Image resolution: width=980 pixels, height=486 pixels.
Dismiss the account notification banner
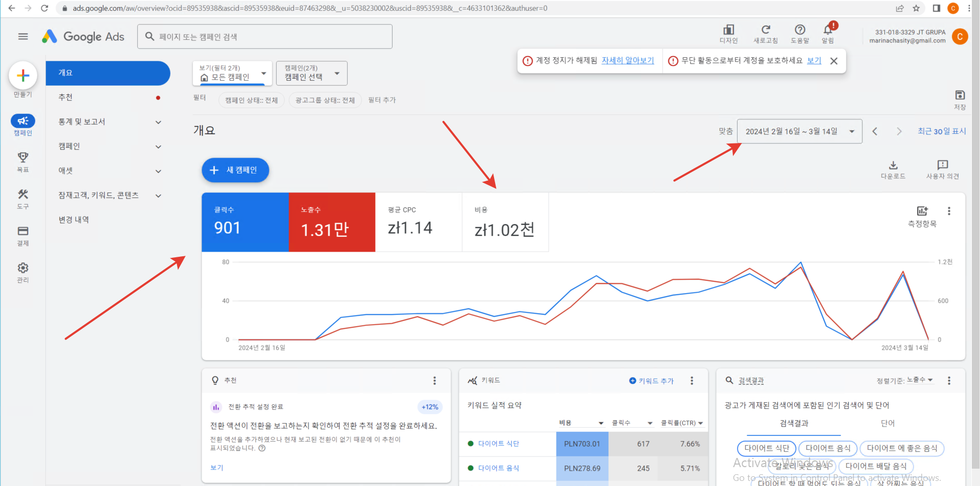[x=834, y=61]
